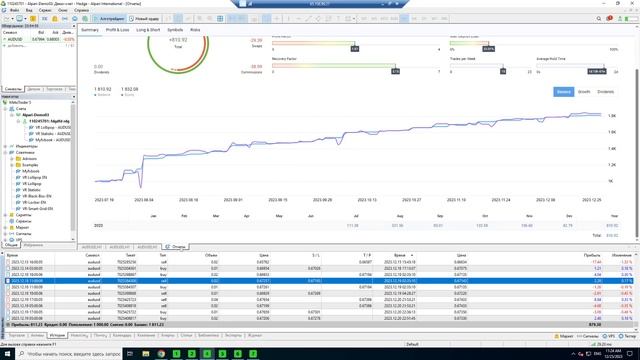Open the Файл menu

click(14, 10)
